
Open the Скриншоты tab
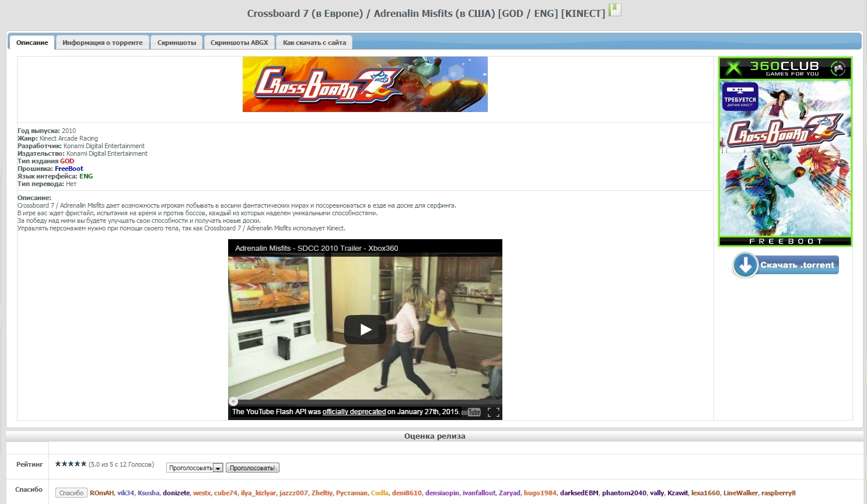pyautogui.click(x=177, y=43)
